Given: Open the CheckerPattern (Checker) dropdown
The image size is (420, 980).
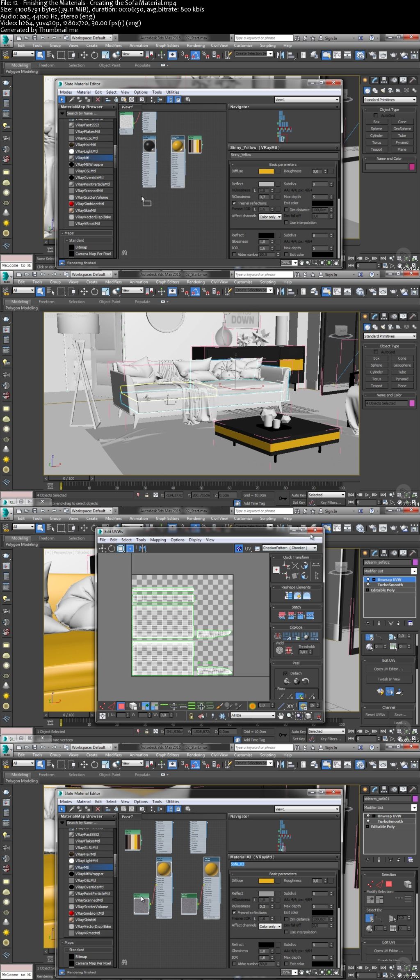Looking at the screenshot, I should [315, 548].
